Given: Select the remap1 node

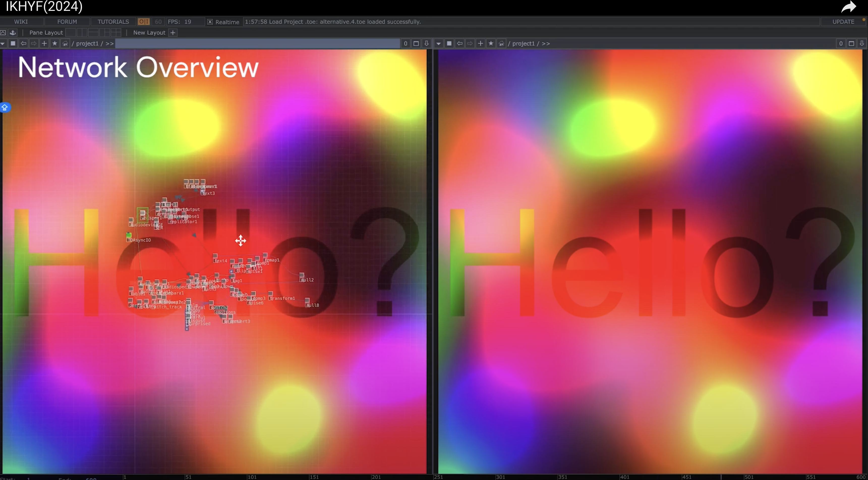Looking at the screenshot, I should pyautogui.click(x=265, y=256).
